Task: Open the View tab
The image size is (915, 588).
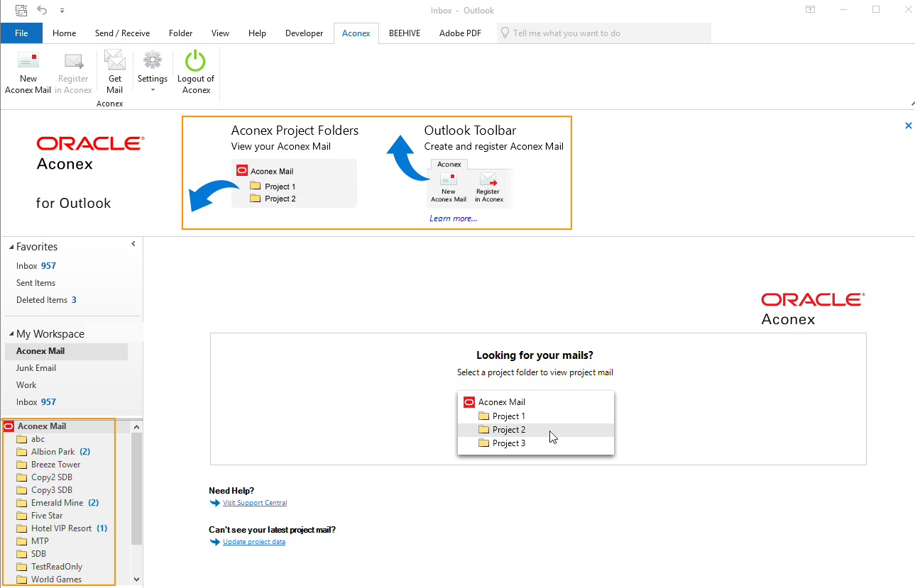Action: coord(220,33)
